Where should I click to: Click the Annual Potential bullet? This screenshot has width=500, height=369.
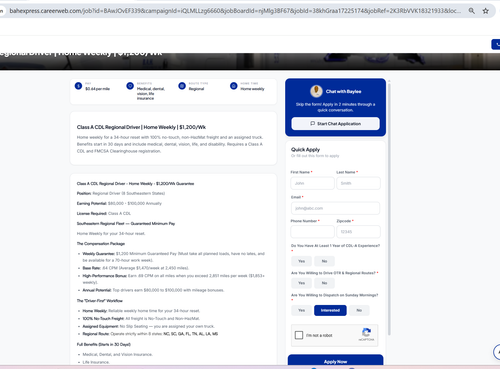tap(153, 290)
